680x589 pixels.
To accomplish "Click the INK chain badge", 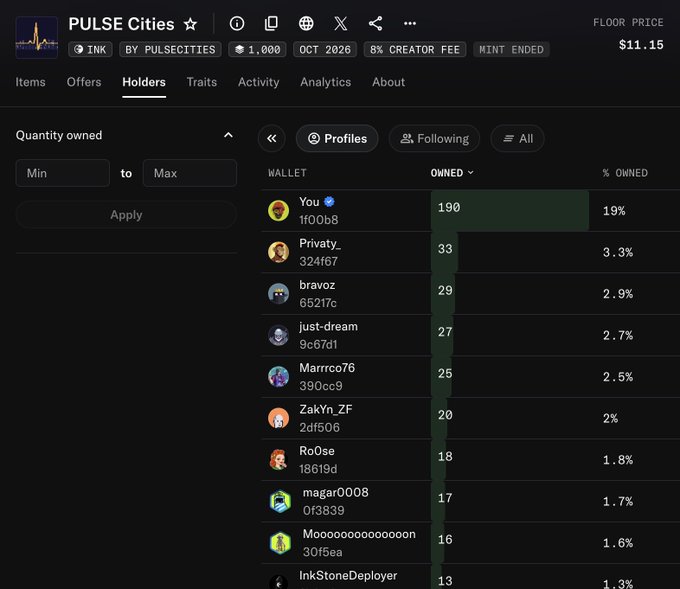I will click(90, 49).
